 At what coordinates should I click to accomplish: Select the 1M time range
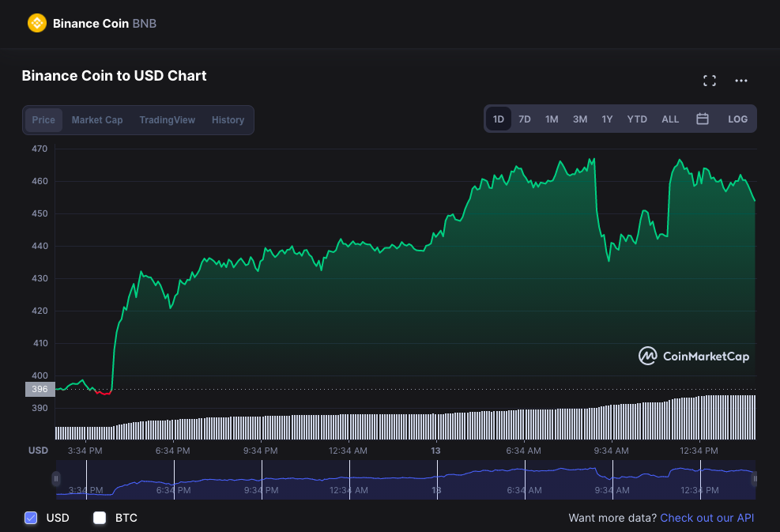[x=552, y=119]
